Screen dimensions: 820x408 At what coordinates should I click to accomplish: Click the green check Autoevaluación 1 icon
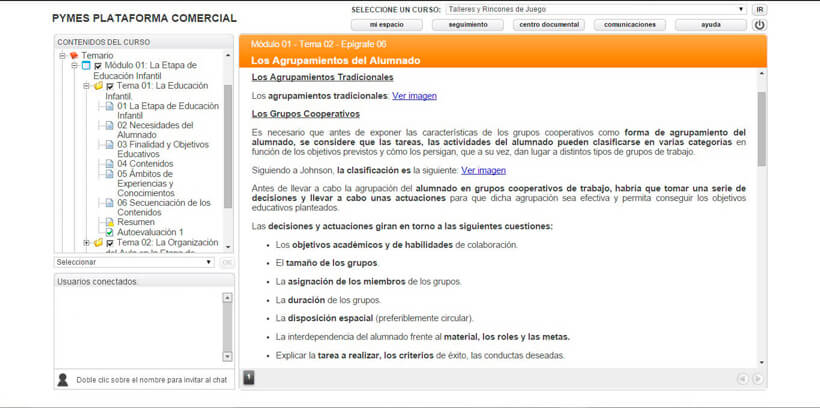point(109,232)
